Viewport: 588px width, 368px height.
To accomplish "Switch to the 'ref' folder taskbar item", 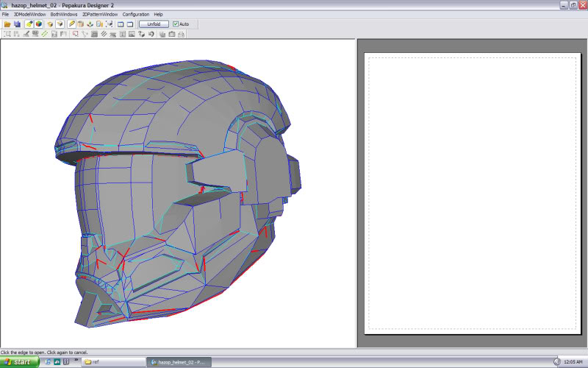I will (110, 362).
